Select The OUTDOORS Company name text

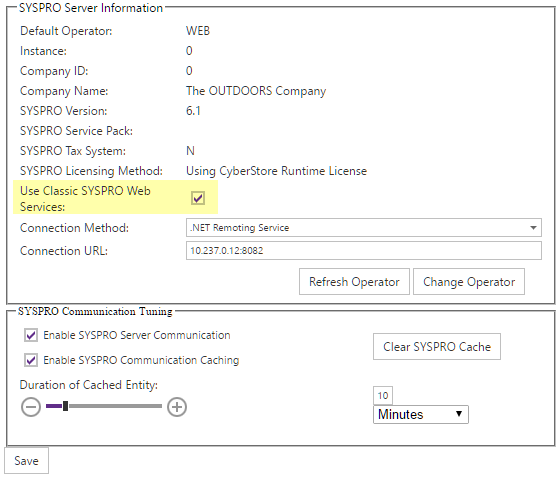coord(256,91)
